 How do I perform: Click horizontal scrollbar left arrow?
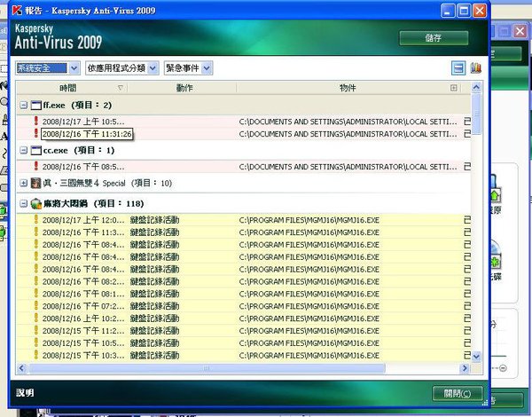point(21,368)
